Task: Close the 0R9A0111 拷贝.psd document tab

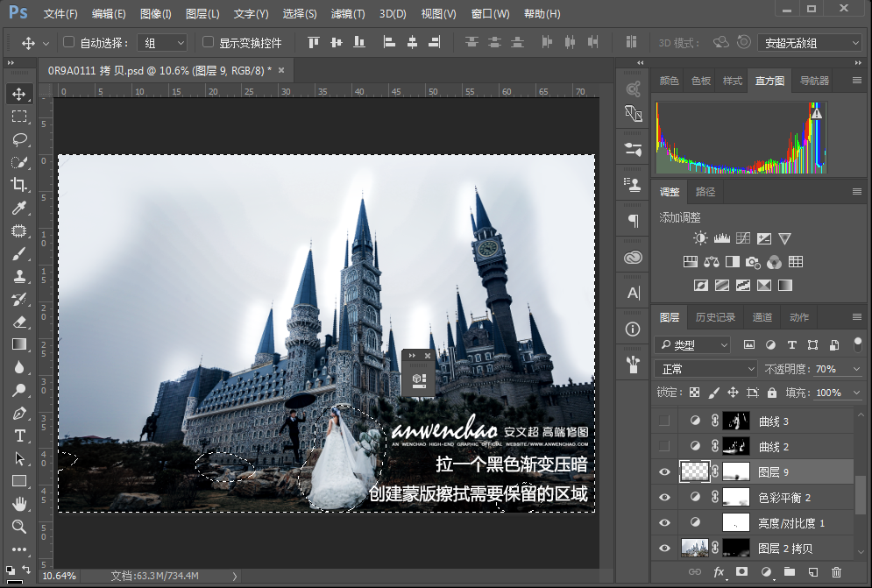Action: click(x=281, y=70)
